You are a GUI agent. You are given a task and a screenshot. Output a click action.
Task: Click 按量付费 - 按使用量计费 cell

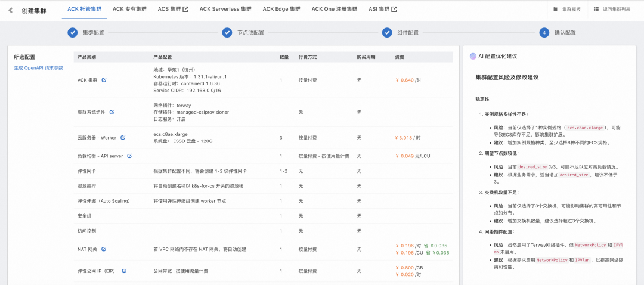pyautogui.click(x=324, y=156)
